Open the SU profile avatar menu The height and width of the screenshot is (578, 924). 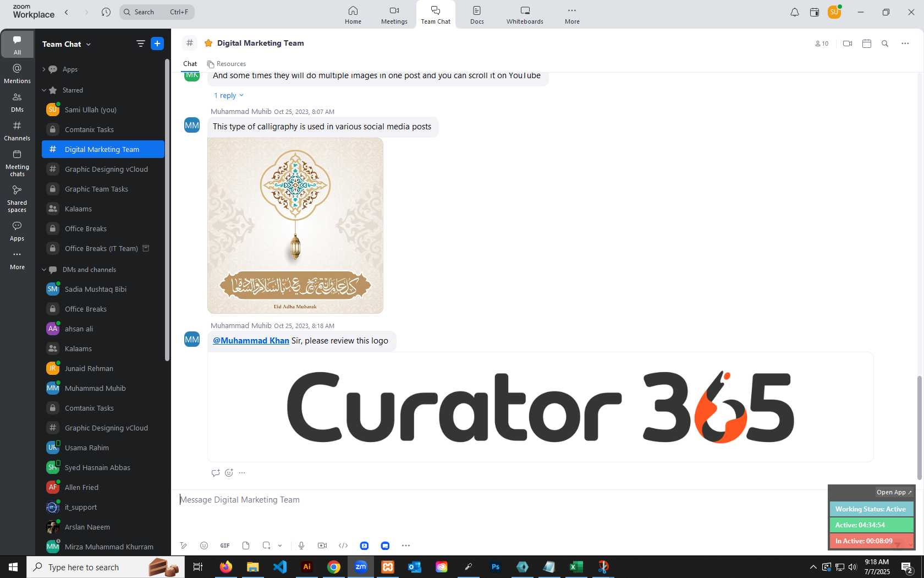[x=834, y=12]
